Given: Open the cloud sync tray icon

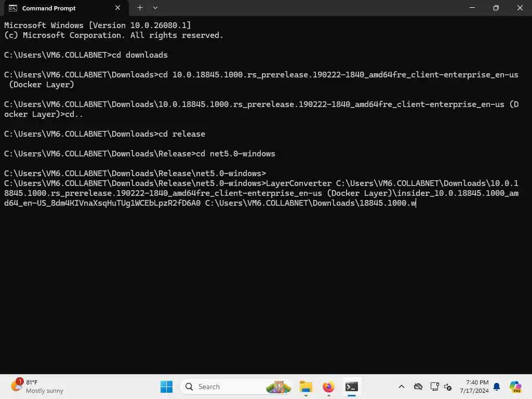Looking at the screenshot, I should click(418, 387).
